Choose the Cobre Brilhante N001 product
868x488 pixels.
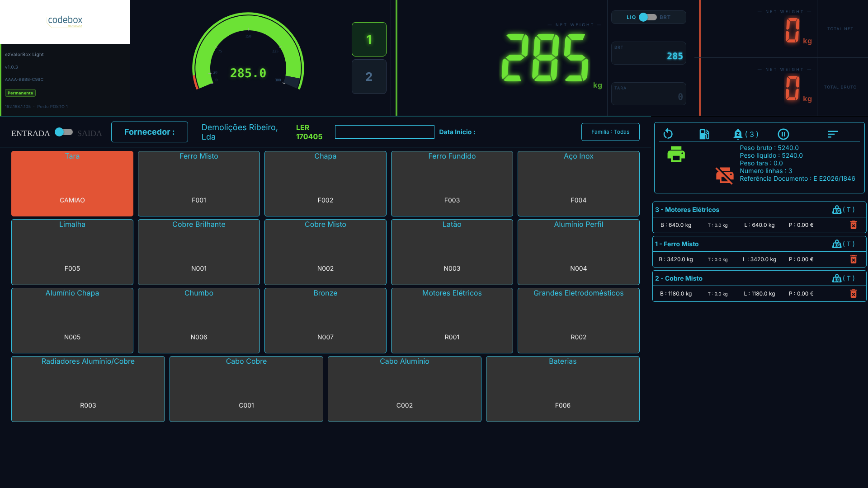(x=199, y=252)
